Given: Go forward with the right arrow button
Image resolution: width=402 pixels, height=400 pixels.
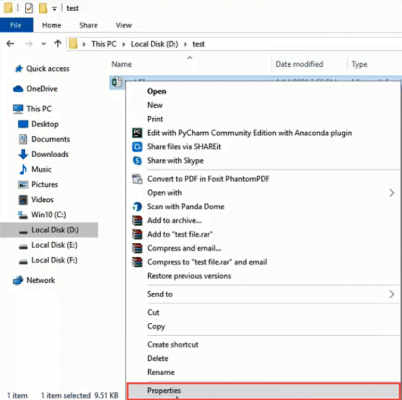Looking at the screenshot, I should click(29, 44).
